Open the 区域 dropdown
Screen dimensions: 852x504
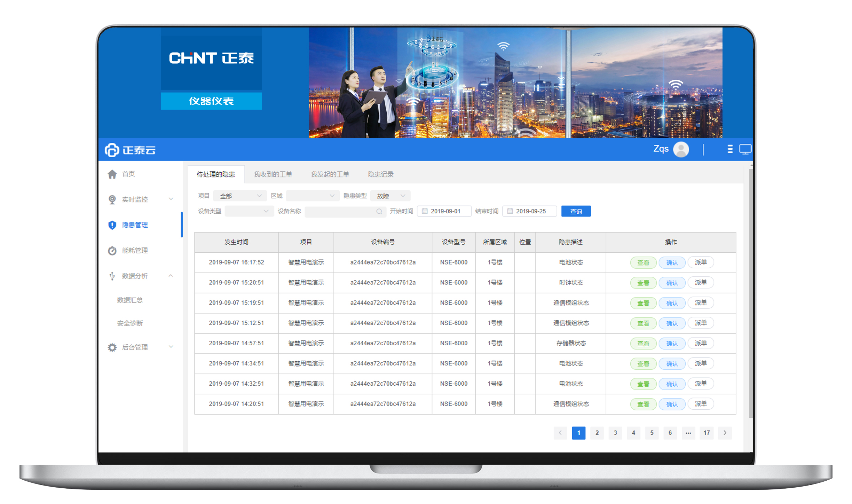[313, 196]
